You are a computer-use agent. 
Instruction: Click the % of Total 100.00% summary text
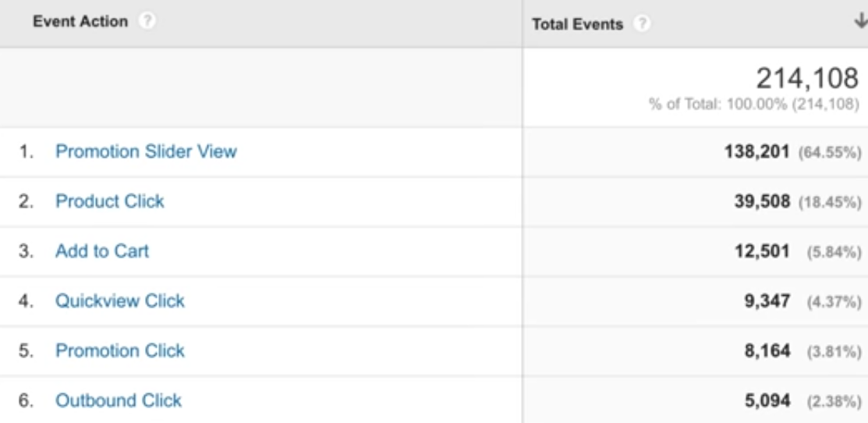(x=754, y=104)
